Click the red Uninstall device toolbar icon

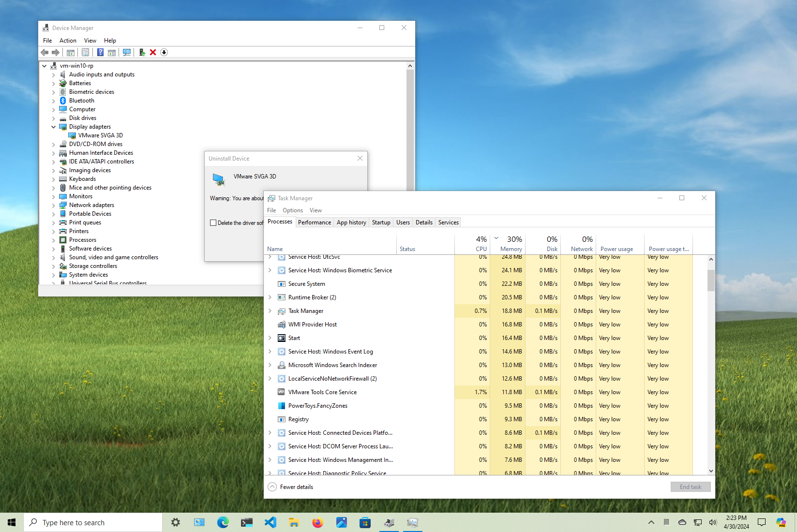pos(153,52)
